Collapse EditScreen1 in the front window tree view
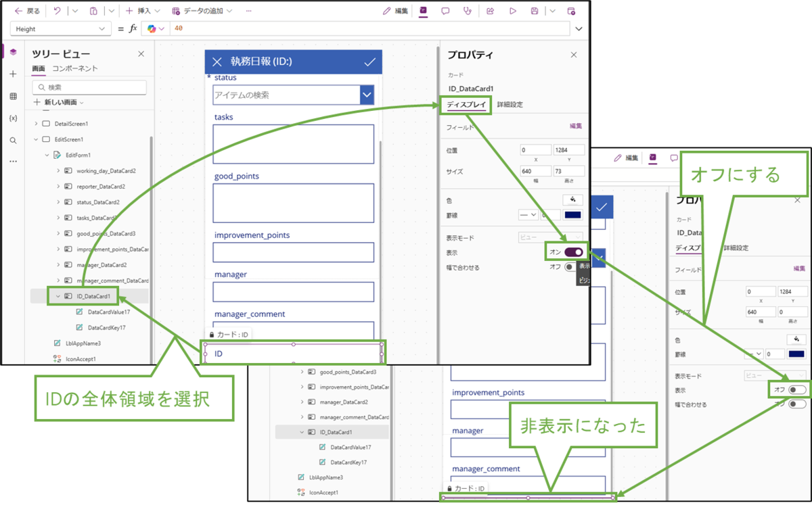Viewport: 812px width, 505px height. (x=37, y=139)
